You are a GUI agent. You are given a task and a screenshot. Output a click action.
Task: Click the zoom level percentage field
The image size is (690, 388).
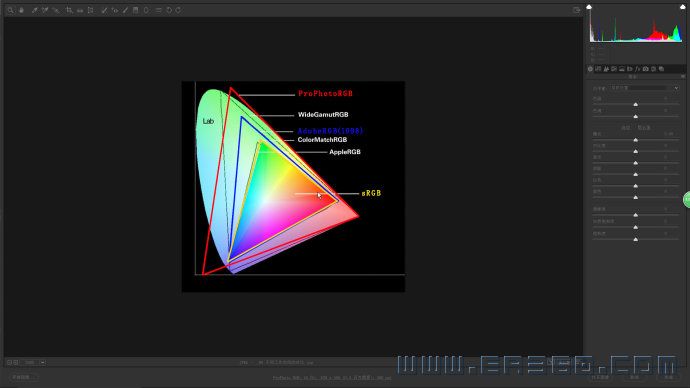(29, 362)
